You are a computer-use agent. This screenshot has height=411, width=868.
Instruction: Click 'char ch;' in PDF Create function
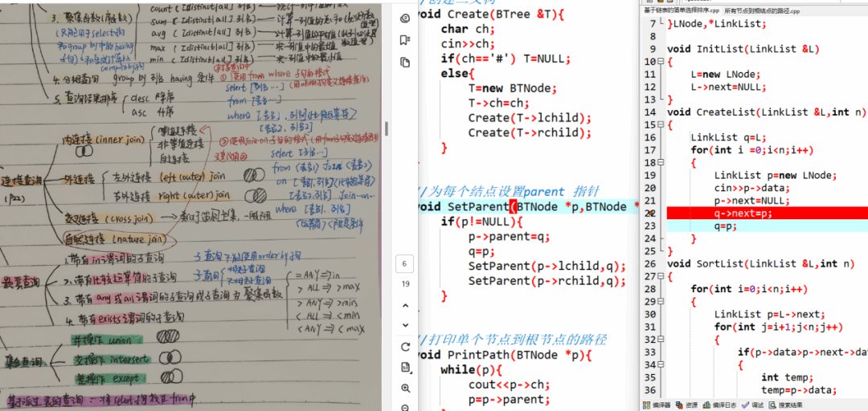469,29
